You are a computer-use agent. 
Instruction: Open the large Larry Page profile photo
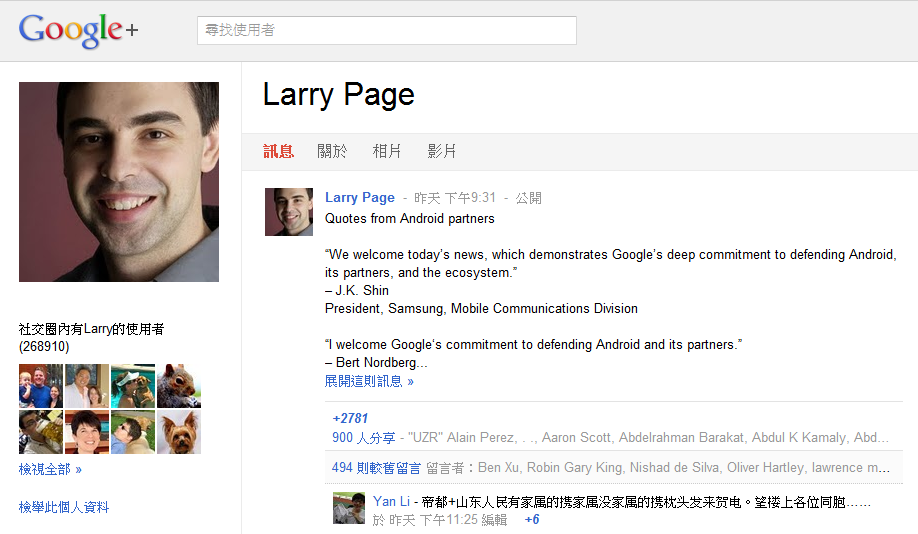[119, 182]
